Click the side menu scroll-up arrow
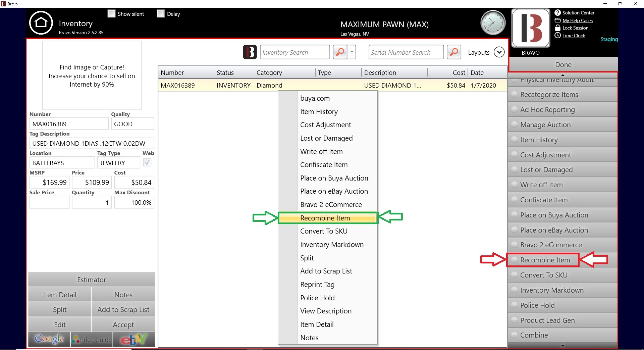This screenshot has height=350, width=644. [563, 75]
